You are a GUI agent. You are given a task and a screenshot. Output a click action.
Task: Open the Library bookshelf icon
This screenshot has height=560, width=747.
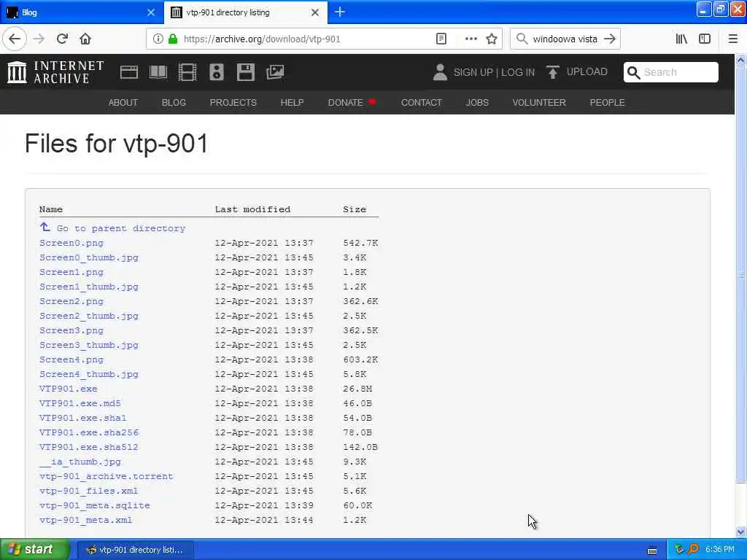point(681,39)
